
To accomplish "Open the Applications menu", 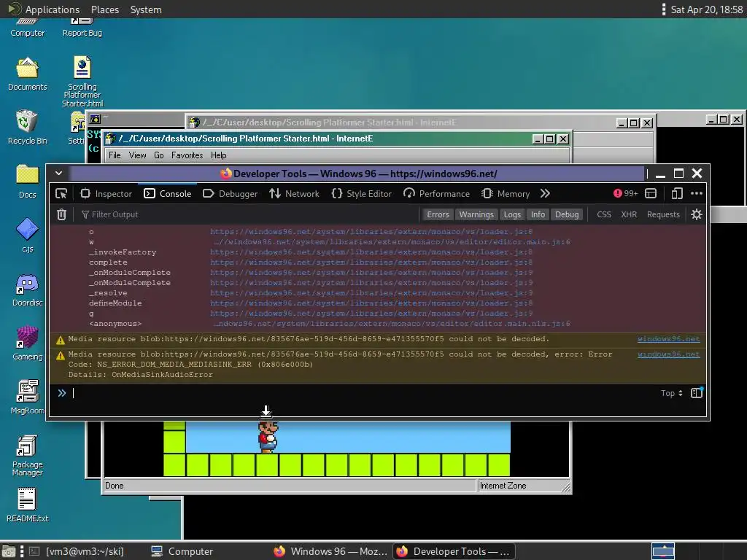I will click(44, 9).
